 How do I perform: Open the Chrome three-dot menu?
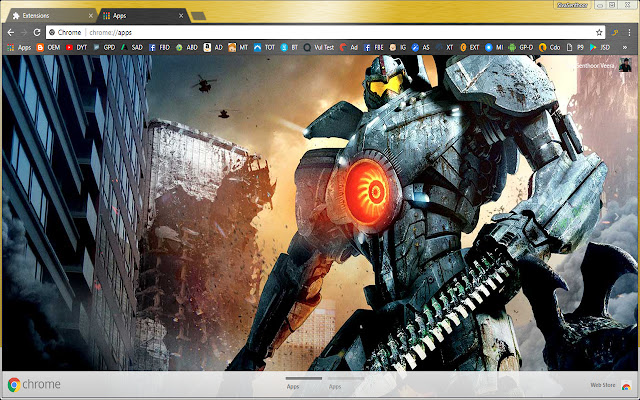coord(629,32)
